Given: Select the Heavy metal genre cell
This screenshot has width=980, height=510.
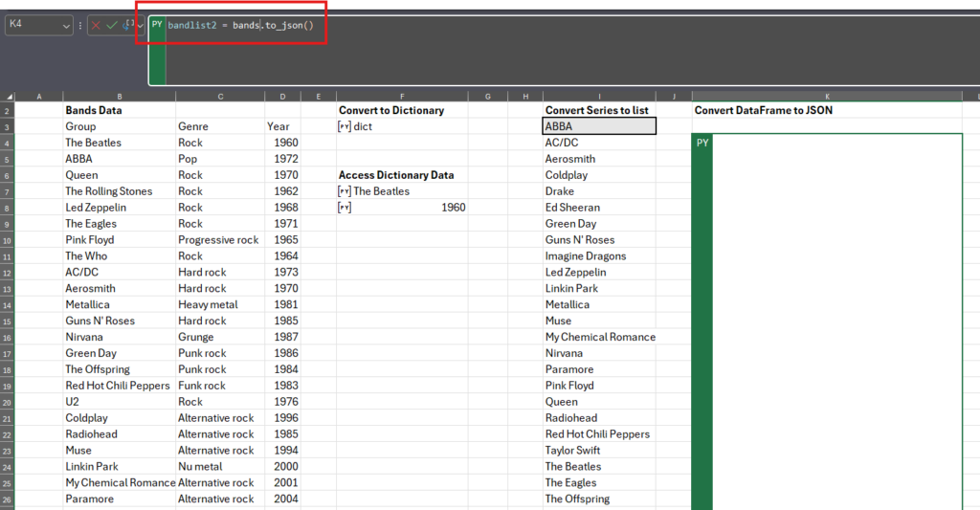Looking at the screenshot, I should coord(220,304).
